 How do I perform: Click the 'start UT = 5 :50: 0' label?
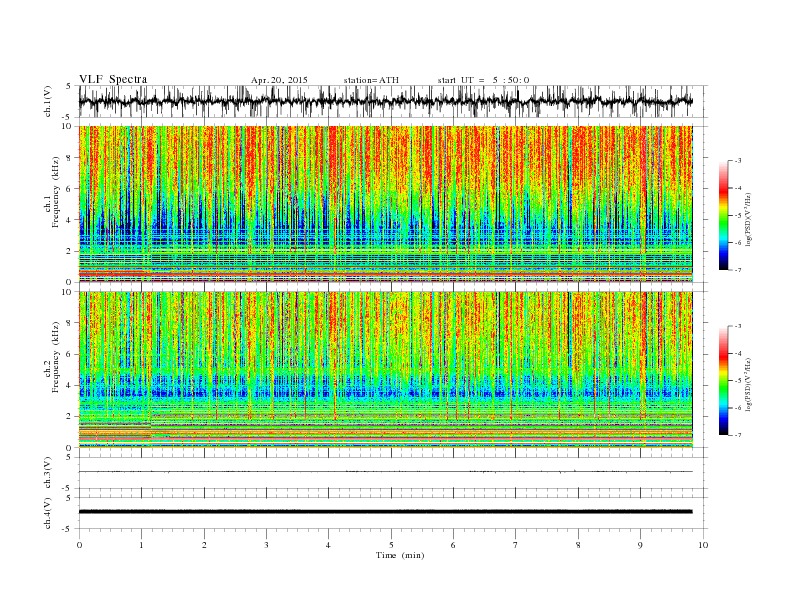point(483,80)
